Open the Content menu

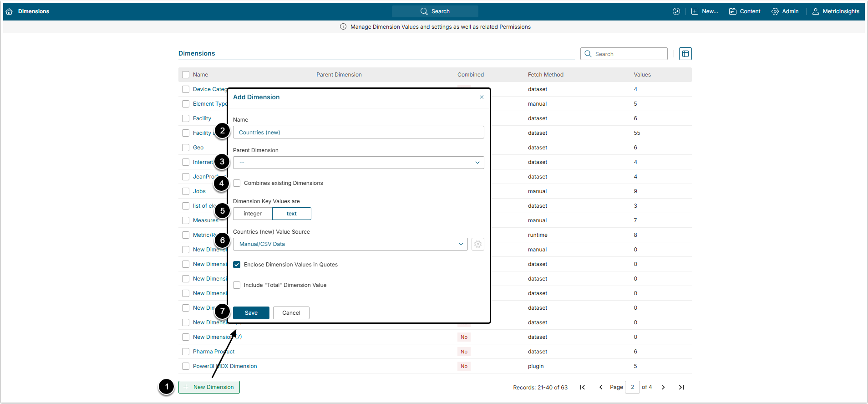click(745, 11)
